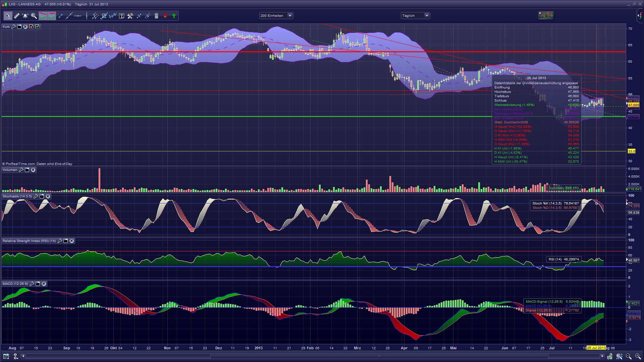Open MACD indicator settings wrench
This screenshot has width=644, height=362.
point(32,284)
